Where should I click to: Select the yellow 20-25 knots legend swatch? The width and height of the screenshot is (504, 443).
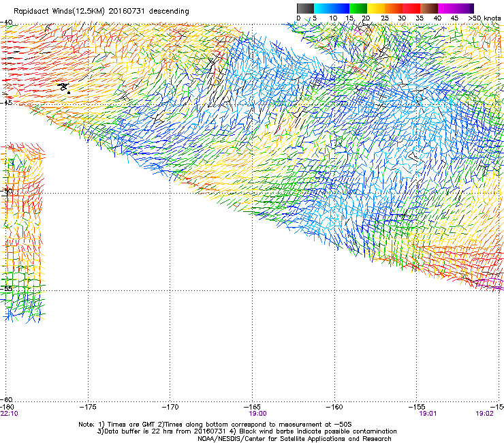(x=376, y=8)
